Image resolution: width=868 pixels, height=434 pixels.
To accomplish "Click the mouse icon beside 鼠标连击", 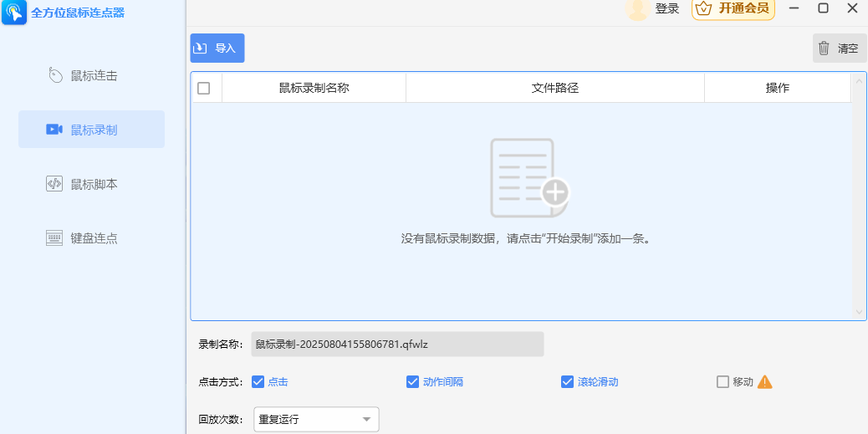I will coord(55,76).
